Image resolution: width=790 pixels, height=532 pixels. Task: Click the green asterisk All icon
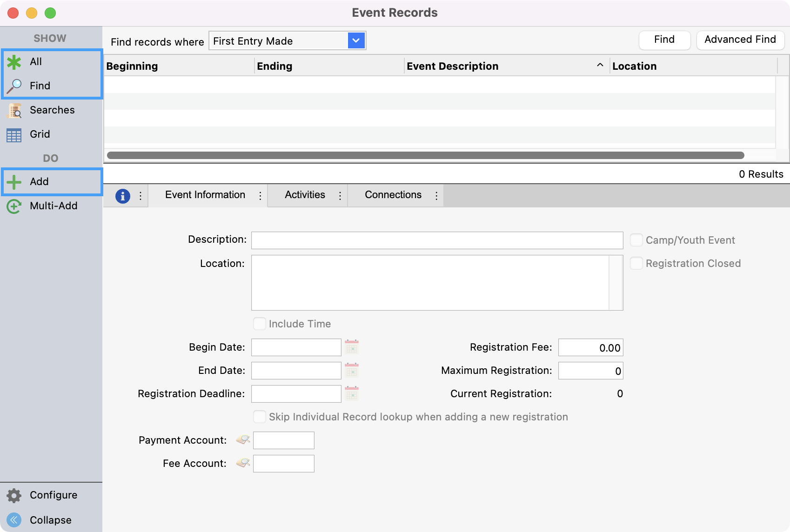click(x=14, y=62)
